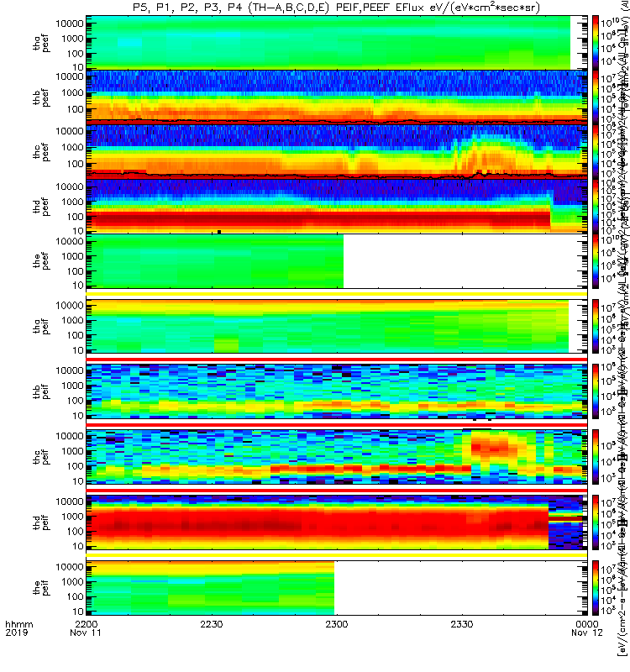This screenshot has height=672, width=630.
Task: Click the '2019' year label
Action: point(16,633)
